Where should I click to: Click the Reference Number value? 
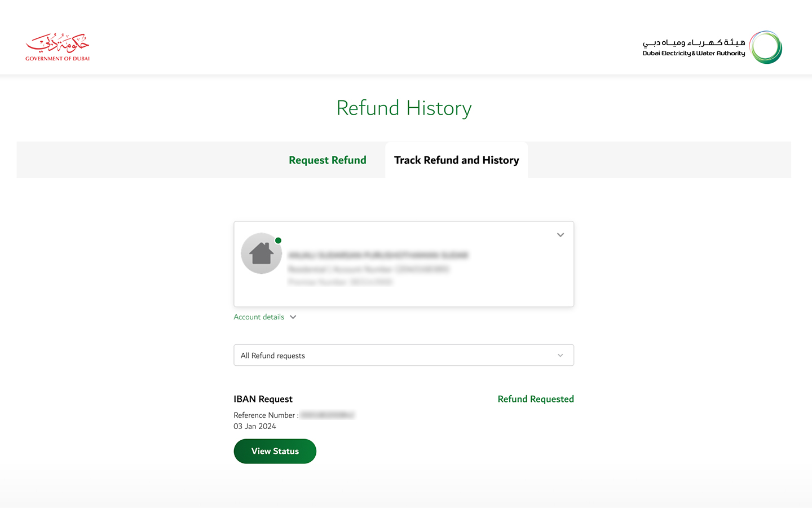point(327,415)
